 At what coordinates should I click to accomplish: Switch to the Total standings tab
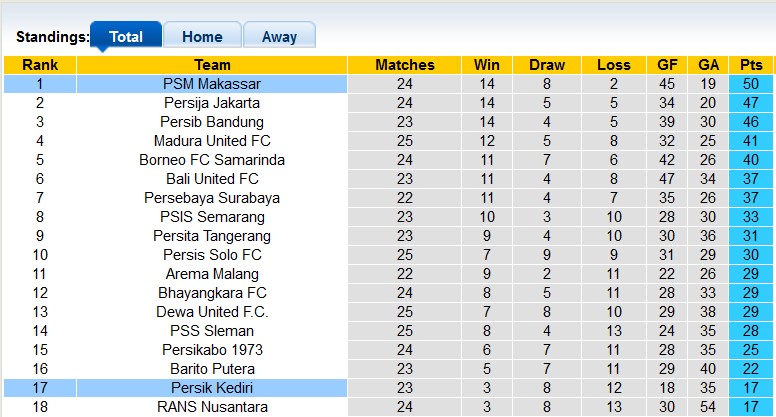pos(126,37)
